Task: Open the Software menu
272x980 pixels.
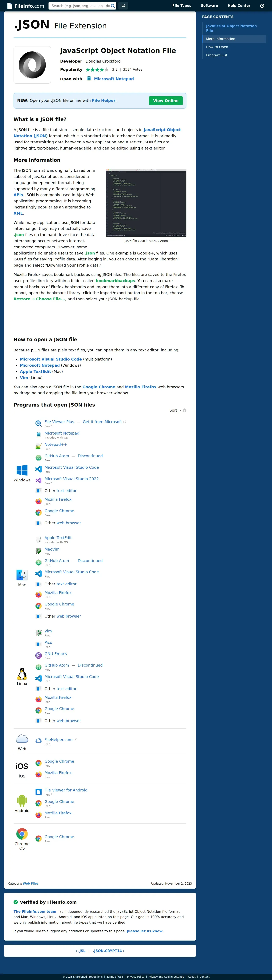Action: (x=209, y=6)
